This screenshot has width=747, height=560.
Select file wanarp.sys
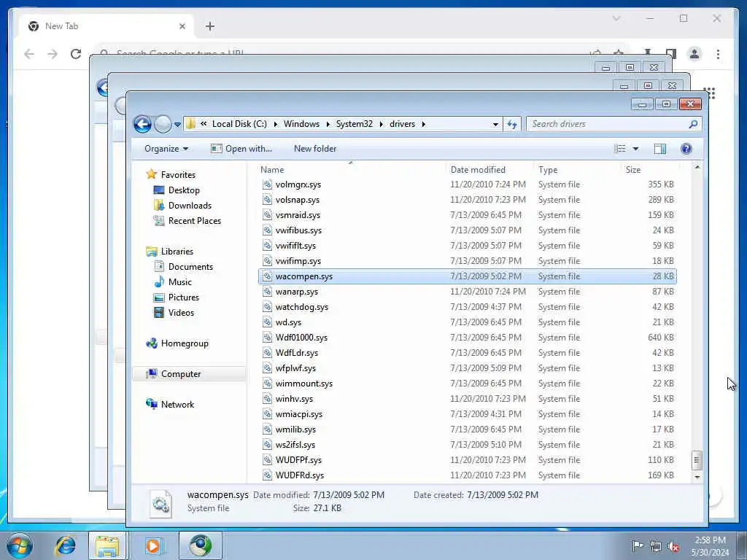(296, 292)
